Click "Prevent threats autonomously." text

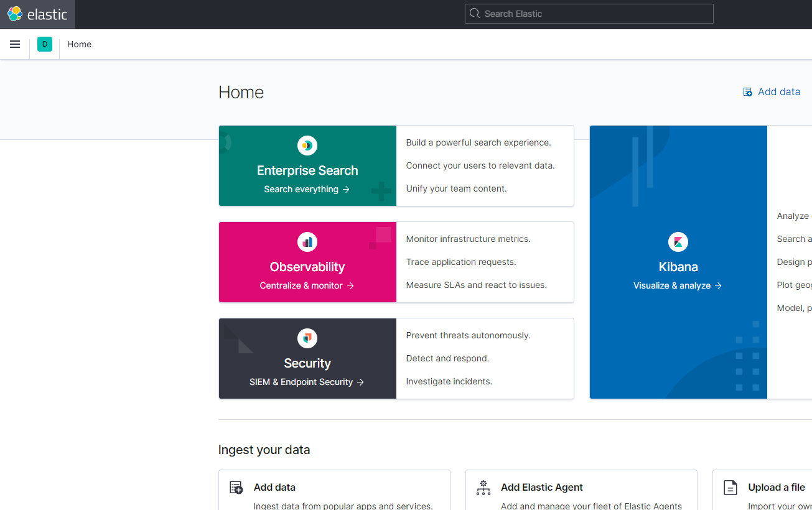pyautogui.click(x=468, y=335)
